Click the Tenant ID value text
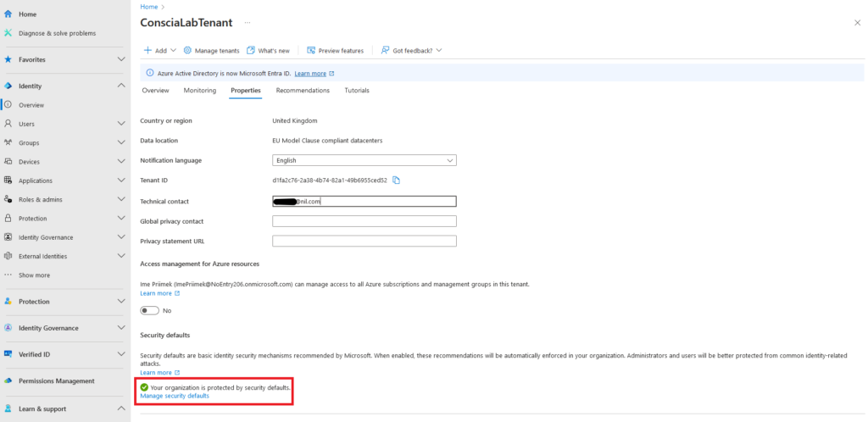This screenshot has height=422, width=868. (330, 180)
